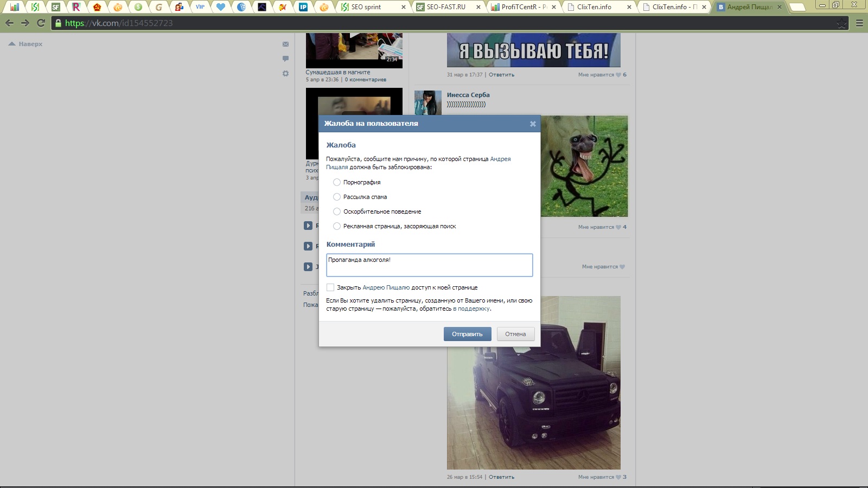Close the ProfiTCentR tab
Image resolution: width=868 pixels, height=488 pixels.
point(554,7)
